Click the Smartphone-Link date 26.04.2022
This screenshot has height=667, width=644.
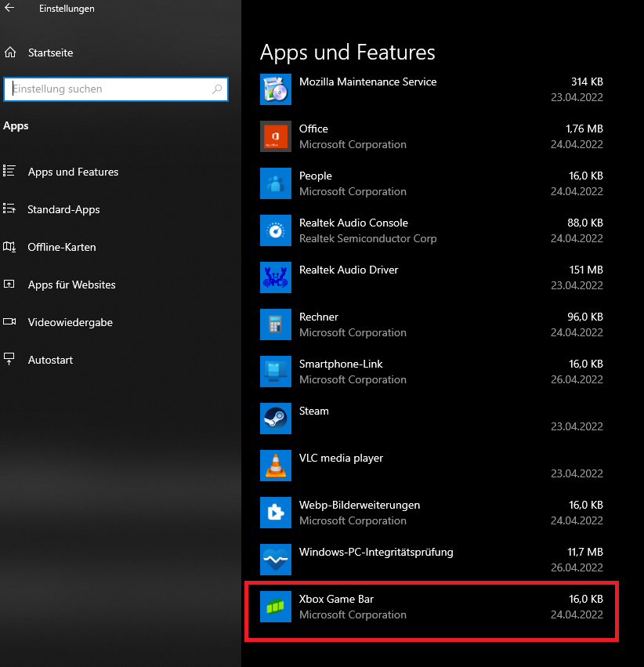pyautogui.click(x=577, y=379)
